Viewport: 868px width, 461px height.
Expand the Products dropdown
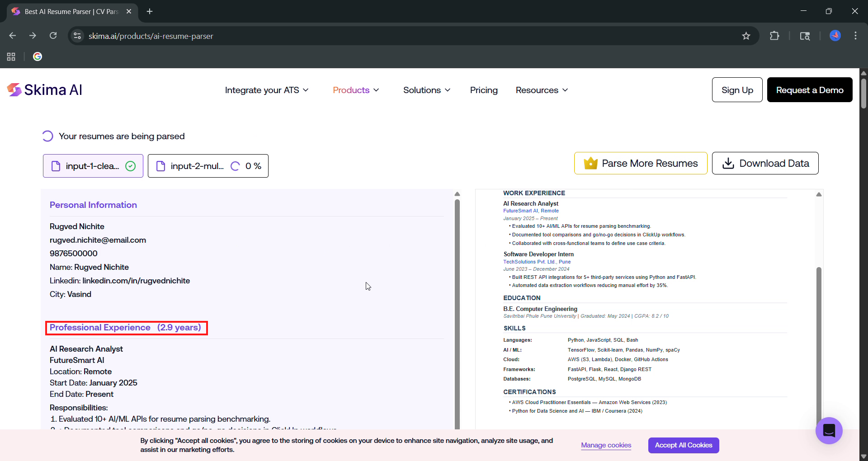356,90
